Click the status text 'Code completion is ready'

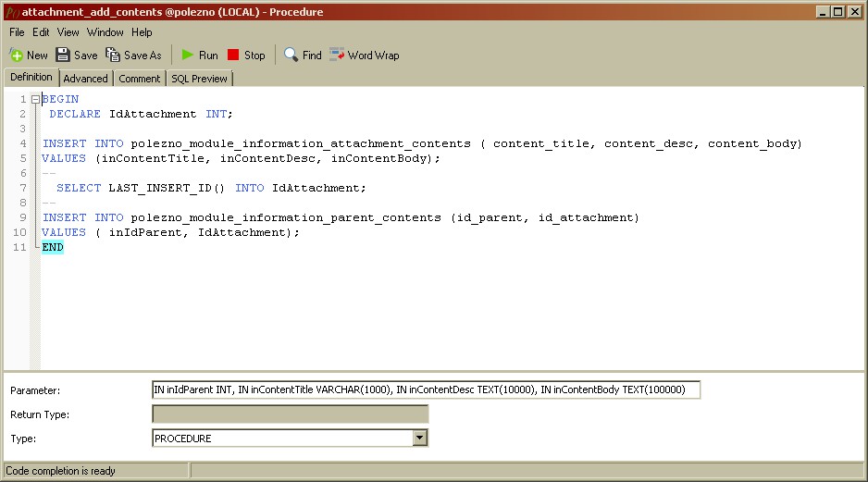[x=60, y=471]
